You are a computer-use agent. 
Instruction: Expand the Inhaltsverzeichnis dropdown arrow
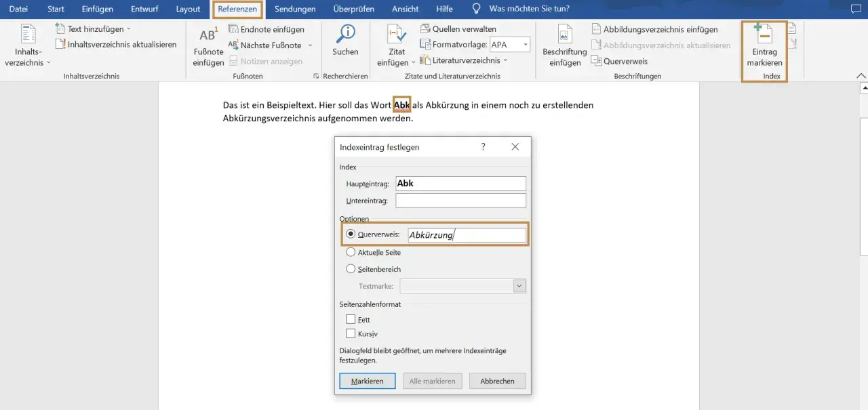[x=49, y=63]
